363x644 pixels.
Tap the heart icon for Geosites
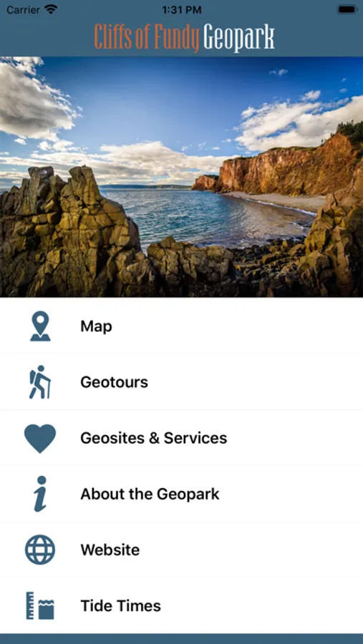[40, 439]
